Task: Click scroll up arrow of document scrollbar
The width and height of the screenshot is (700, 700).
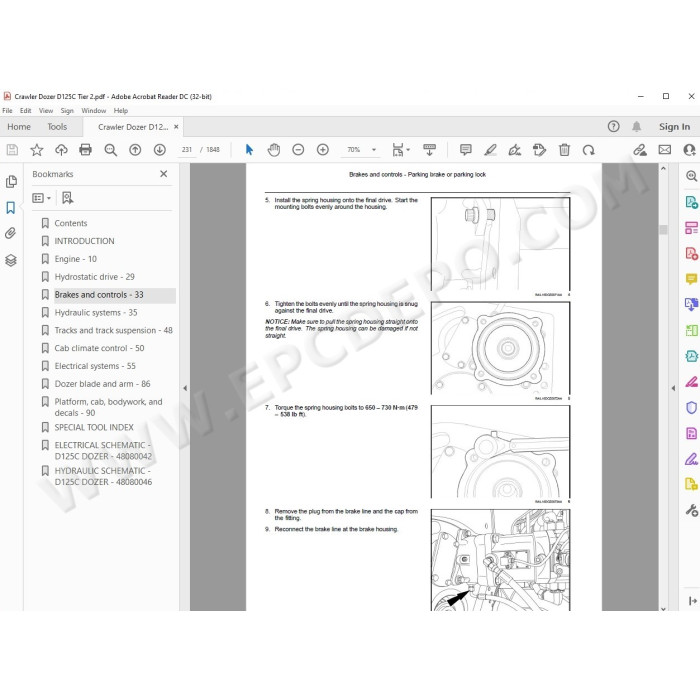Action: (x=663, y=169)
